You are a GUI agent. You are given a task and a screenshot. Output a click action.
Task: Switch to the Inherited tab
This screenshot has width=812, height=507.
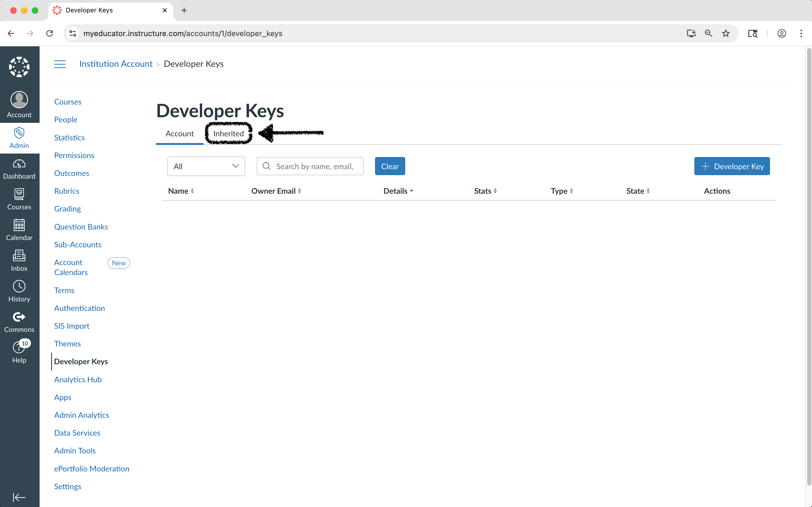click(229, 133)
